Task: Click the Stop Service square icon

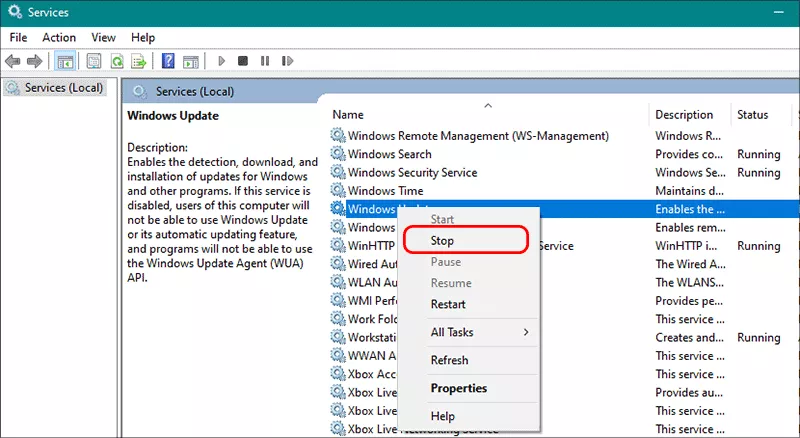Action: [x=243, y=61]
